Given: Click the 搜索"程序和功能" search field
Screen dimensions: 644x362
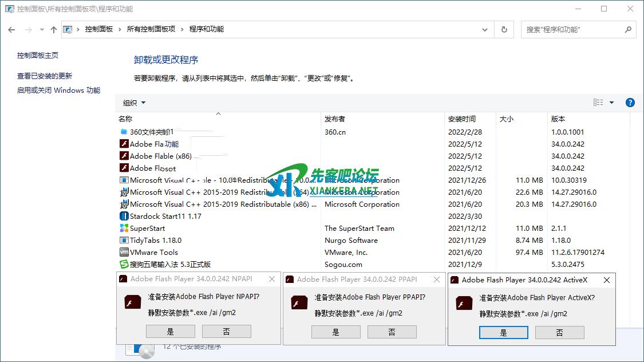Looking at the screenshot, I should (572, 30).
